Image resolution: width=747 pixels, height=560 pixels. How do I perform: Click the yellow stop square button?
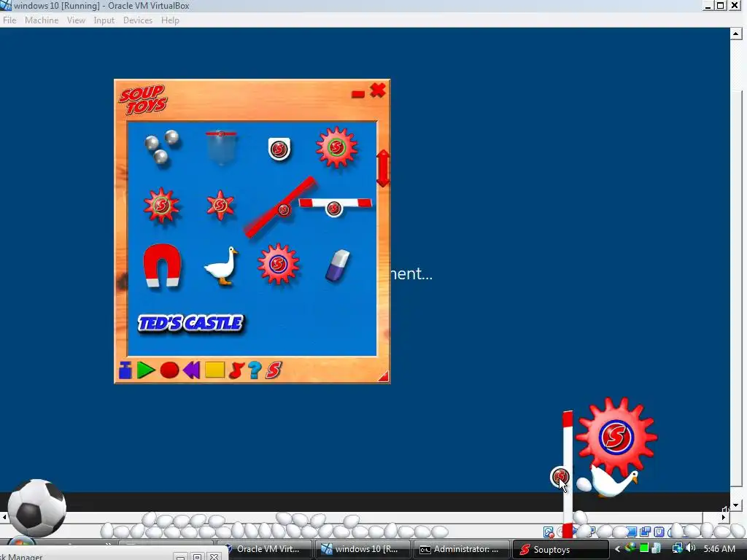click(x=215, y=370)
